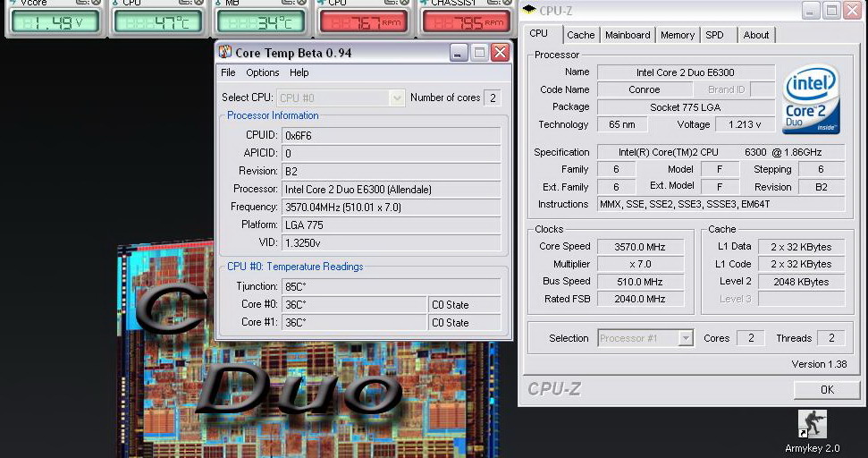Screen dimensions: 868x458
Task: Click the Frequency value 3570.04MHz
Action: [392, 208]
